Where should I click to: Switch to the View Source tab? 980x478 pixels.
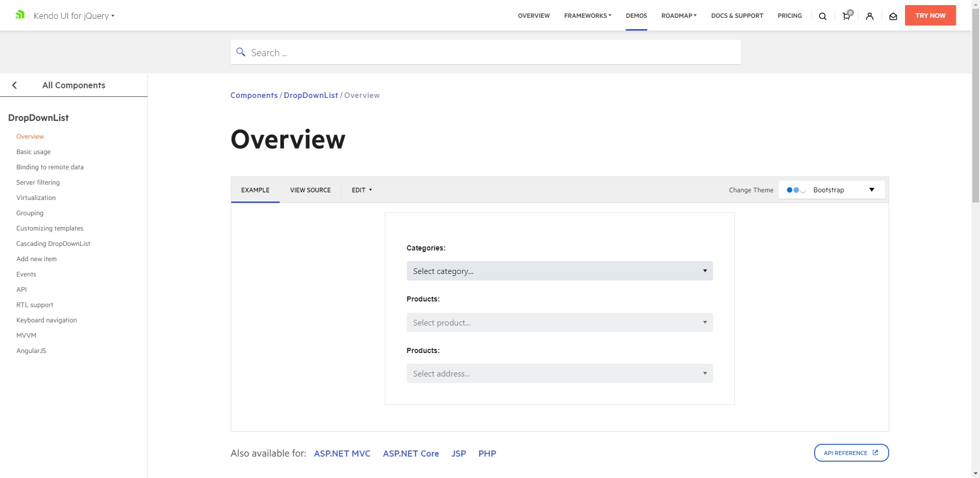point(310,190)
